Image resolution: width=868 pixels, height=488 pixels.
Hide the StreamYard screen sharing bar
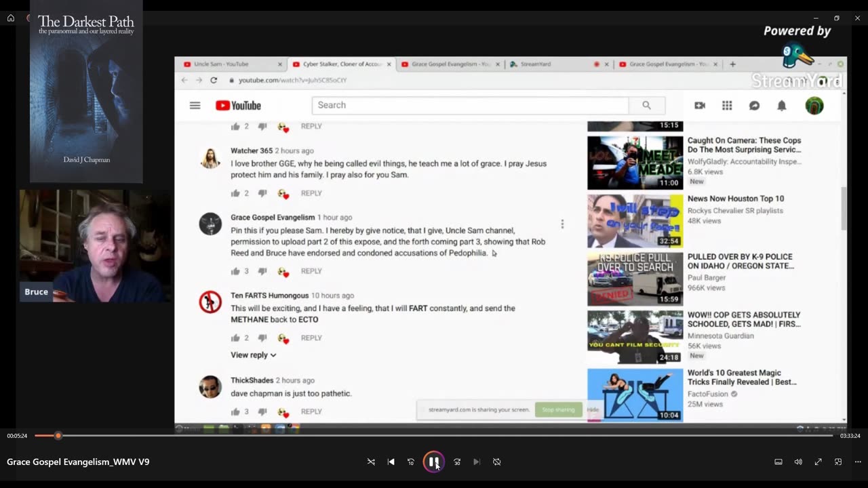pos(593,409)
